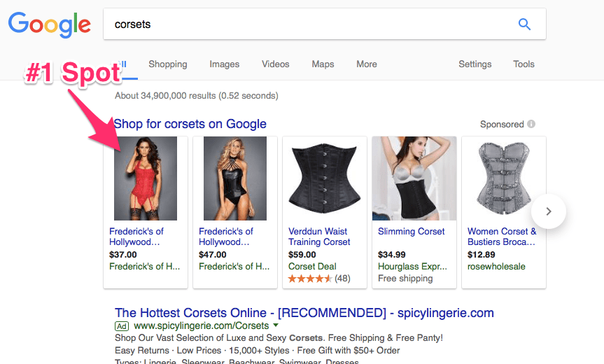Click the (48) review count
Image resolution: width=604 pixels, height=364 pixels.
[342, 279]
